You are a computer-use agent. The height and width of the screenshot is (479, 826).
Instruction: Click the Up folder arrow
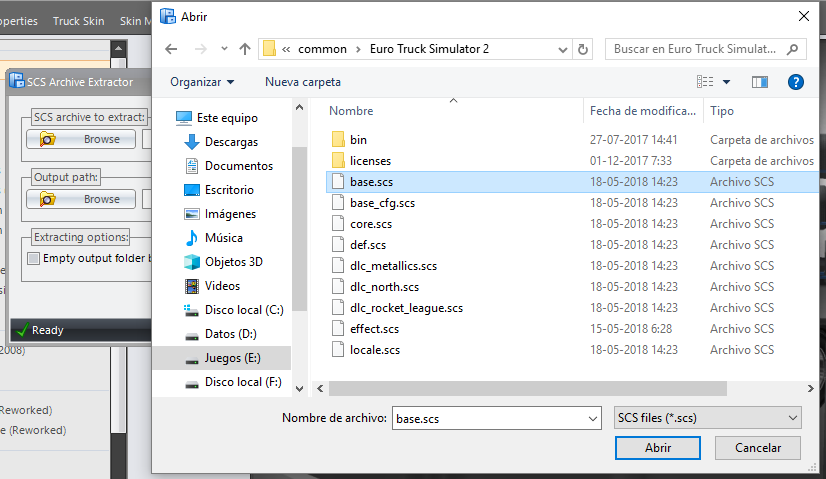pyautogui.click(x=245, y=48)
